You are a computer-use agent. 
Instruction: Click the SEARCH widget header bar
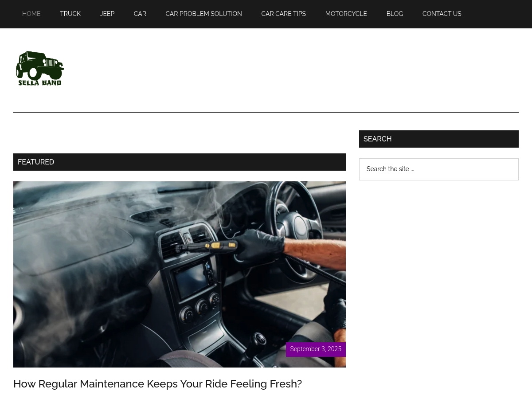pyautogui.click(x=439, y=139)
